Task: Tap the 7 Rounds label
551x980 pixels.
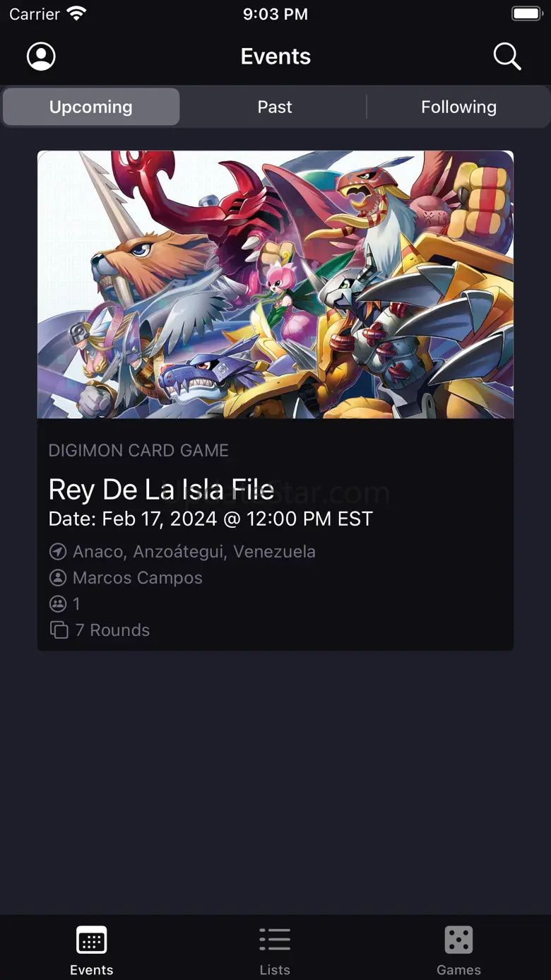Action: (x=112, y=630)
